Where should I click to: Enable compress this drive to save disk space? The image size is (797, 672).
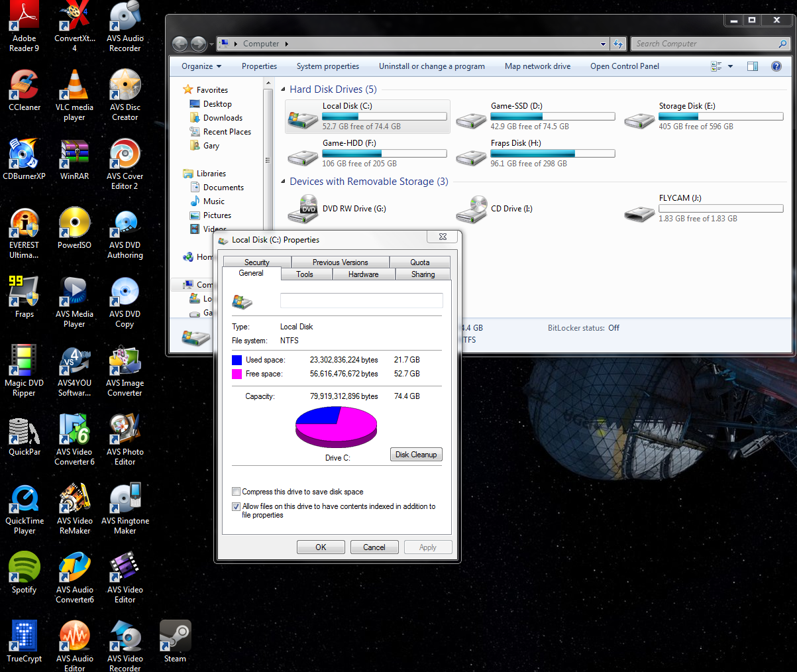coord(236,492)
